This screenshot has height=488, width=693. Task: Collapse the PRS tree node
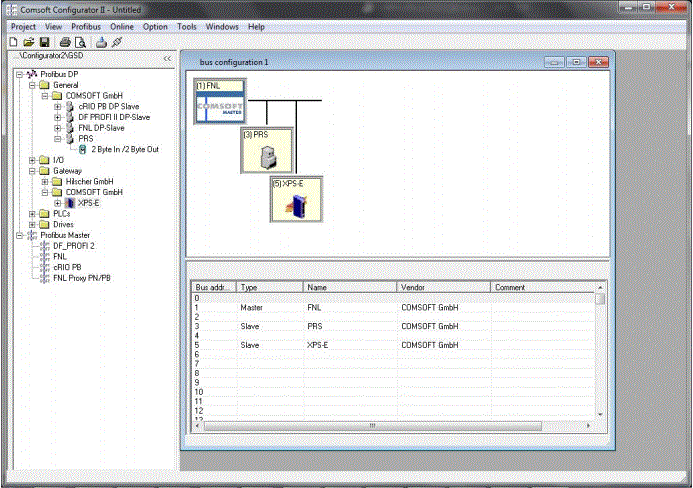point(57,138)
